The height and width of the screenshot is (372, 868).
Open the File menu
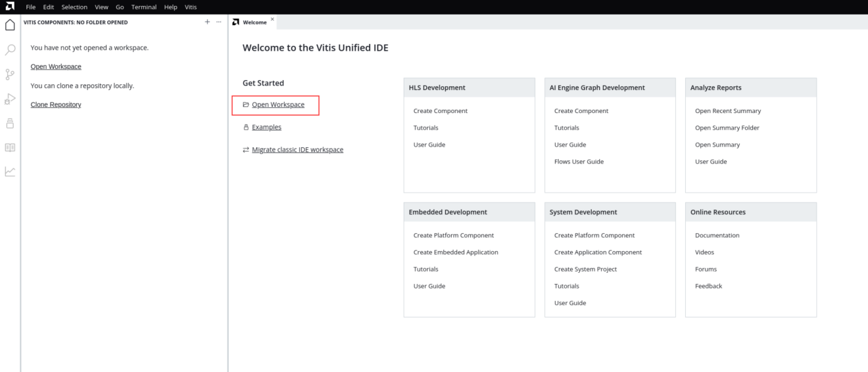pos(31,7)
